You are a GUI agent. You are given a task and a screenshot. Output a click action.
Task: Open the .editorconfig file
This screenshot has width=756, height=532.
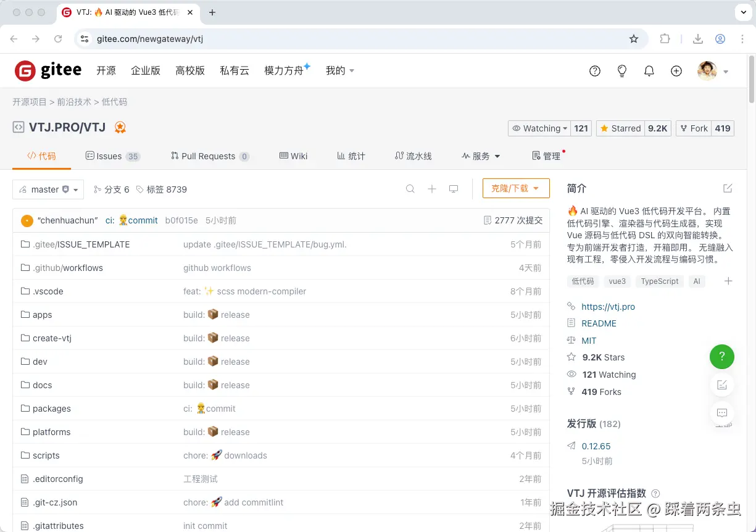(x=57, y=479)
